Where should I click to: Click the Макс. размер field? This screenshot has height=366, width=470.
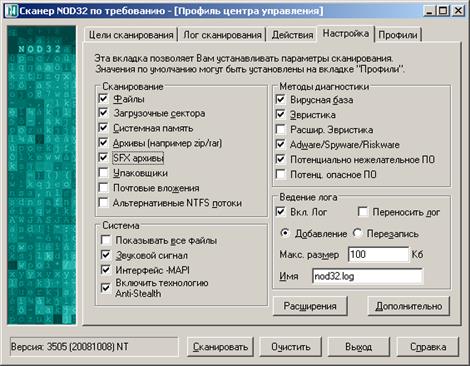click(x=378, y=255)
